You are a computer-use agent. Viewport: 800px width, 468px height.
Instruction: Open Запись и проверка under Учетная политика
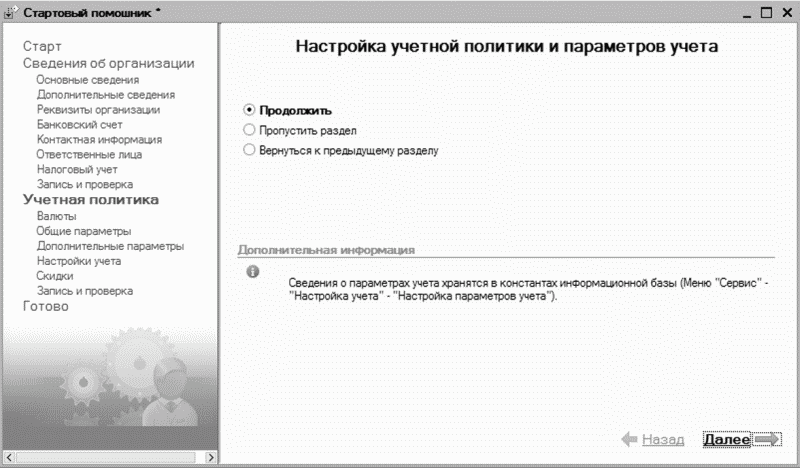tap(85, 291)
